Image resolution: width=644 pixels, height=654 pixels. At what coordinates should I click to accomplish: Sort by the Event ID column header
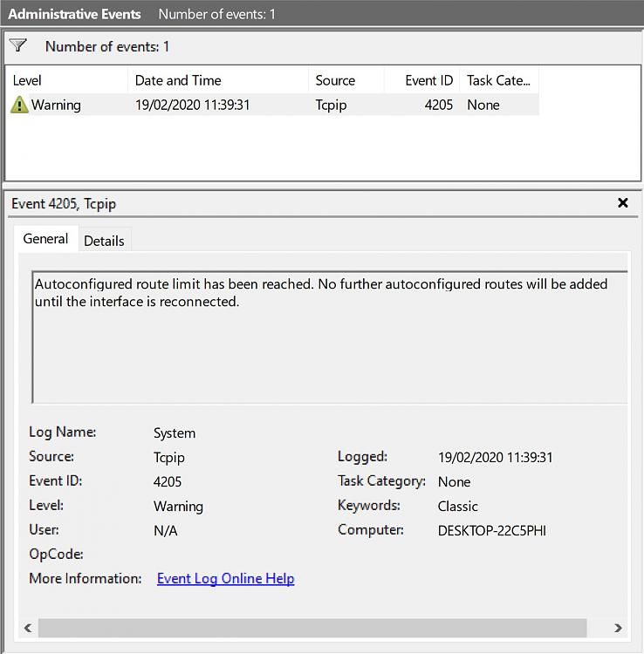coord(422,80)
